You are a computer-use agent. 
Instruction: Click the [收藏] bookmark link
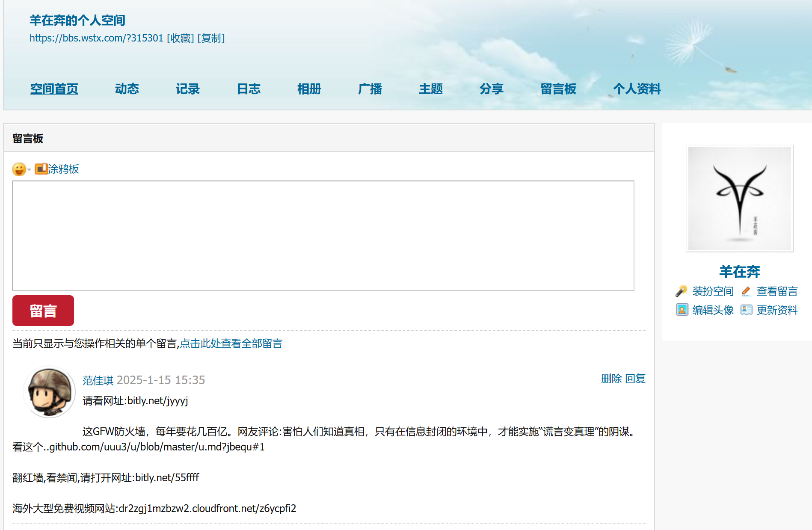tap(180, 38)
